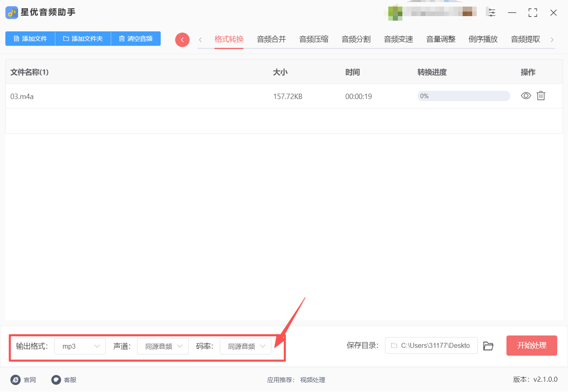Click the save directory path field

coord(431,345)
